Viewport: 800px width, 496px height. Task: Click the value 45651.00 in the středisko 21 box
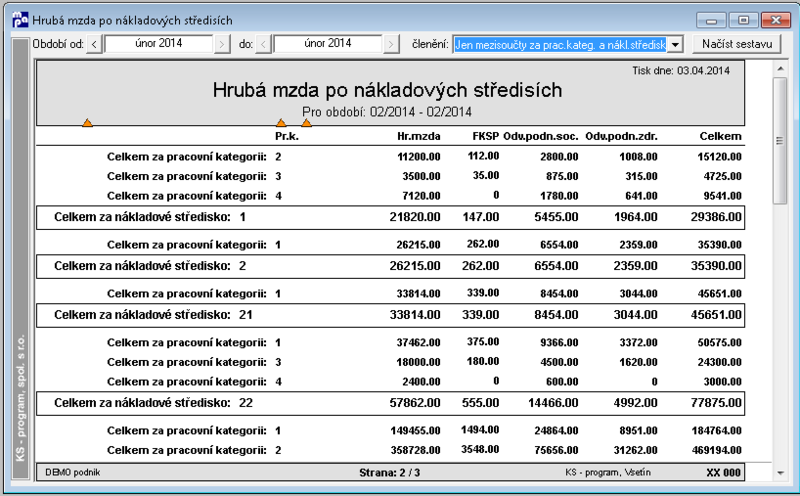pyautogui.click(x=716, y=315)
